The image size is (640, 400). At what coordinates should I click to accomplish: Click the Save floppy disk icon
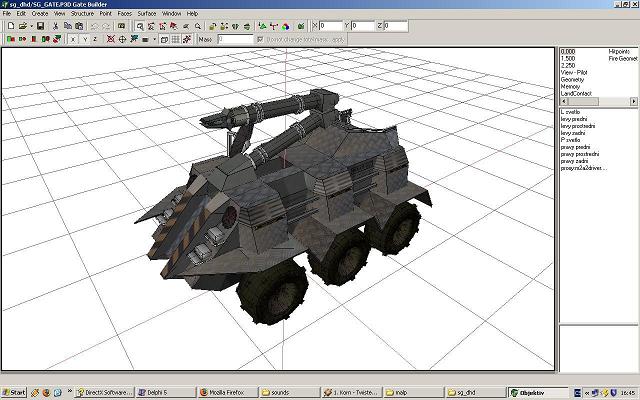[40, 26]
